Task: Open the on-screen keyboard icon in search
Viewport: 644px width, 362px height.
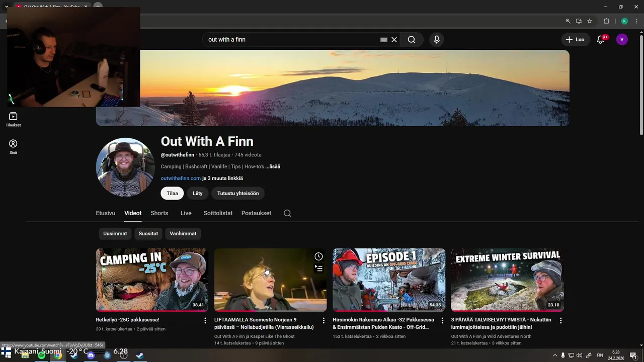Action: point(384,40)
